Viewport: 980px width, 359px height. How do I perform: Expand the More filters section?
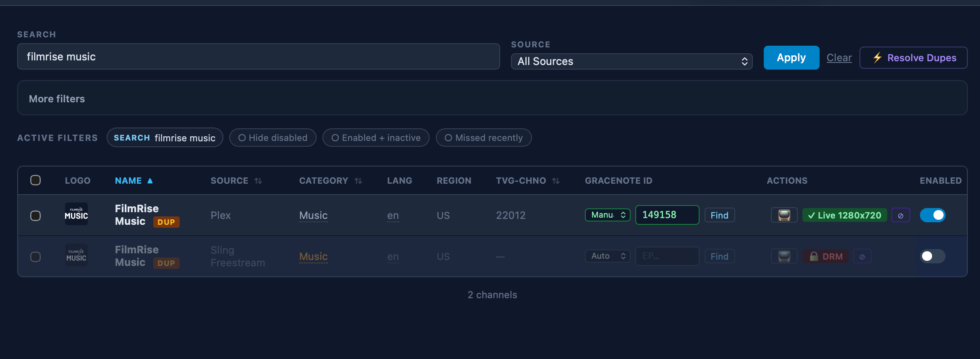[x=57, y=99]
